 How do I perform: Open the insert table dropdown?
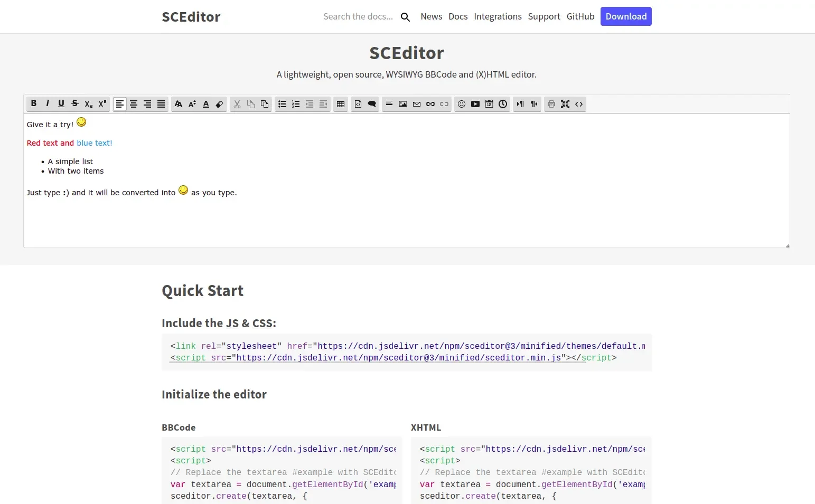click(341, 104)
